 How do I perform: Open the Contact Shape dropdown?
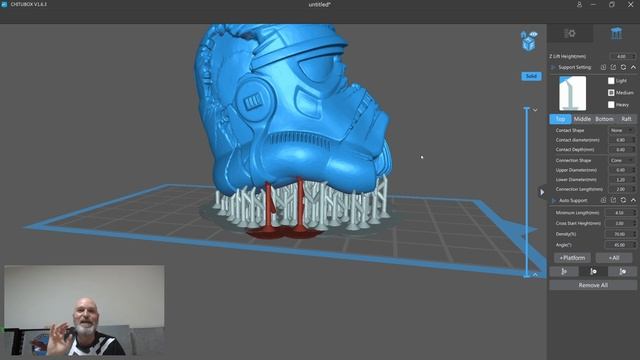point(622,130)
